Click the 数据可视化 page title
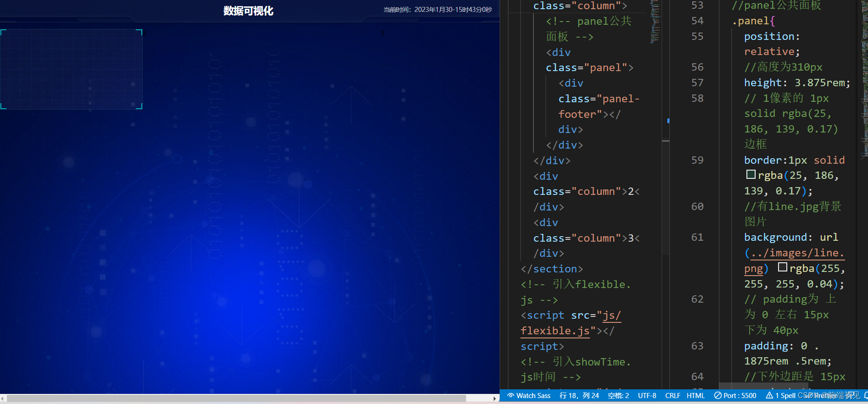The height and width of the screenshot is (404, 868). point(248,11)
